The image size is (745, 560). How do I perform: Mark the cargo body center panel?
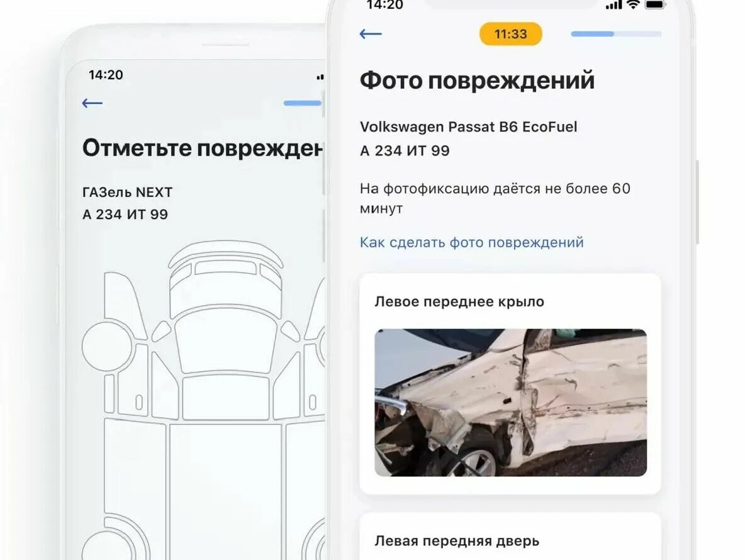point(226,491)
